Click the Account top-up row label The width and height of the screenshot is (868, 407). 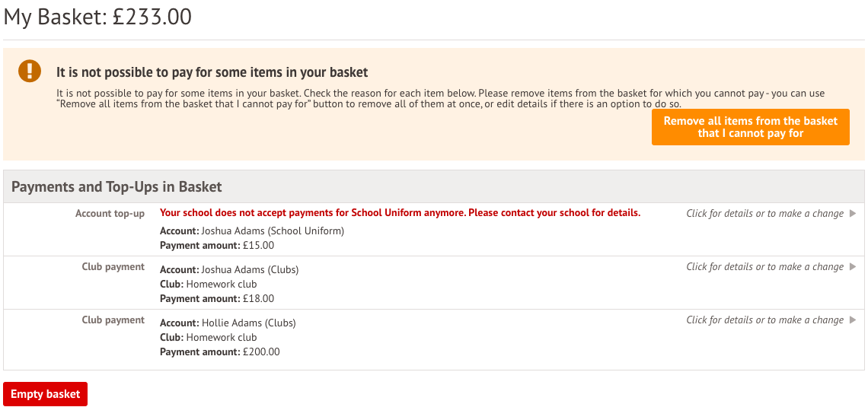point(110,214)
